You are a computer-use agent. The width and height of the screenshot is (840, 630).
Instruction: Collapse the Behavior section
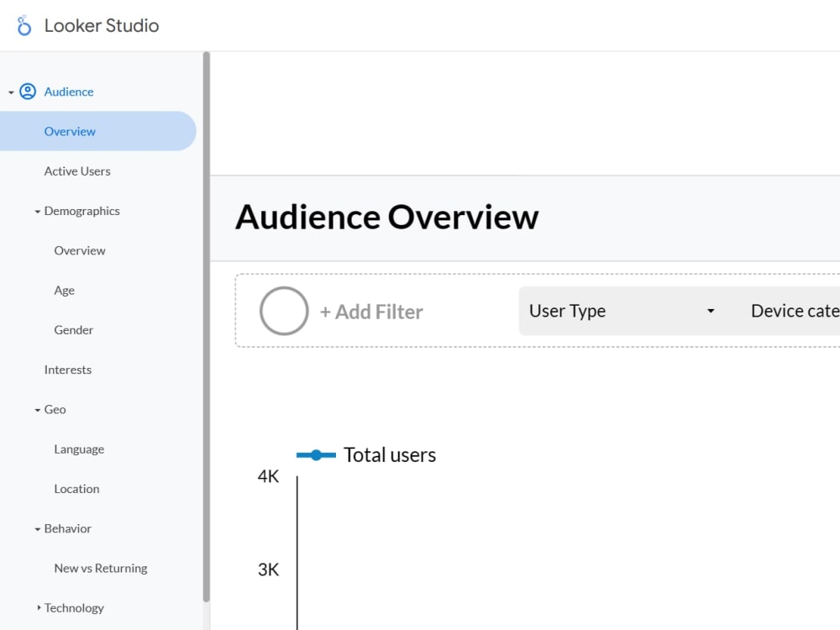point(36,528)
